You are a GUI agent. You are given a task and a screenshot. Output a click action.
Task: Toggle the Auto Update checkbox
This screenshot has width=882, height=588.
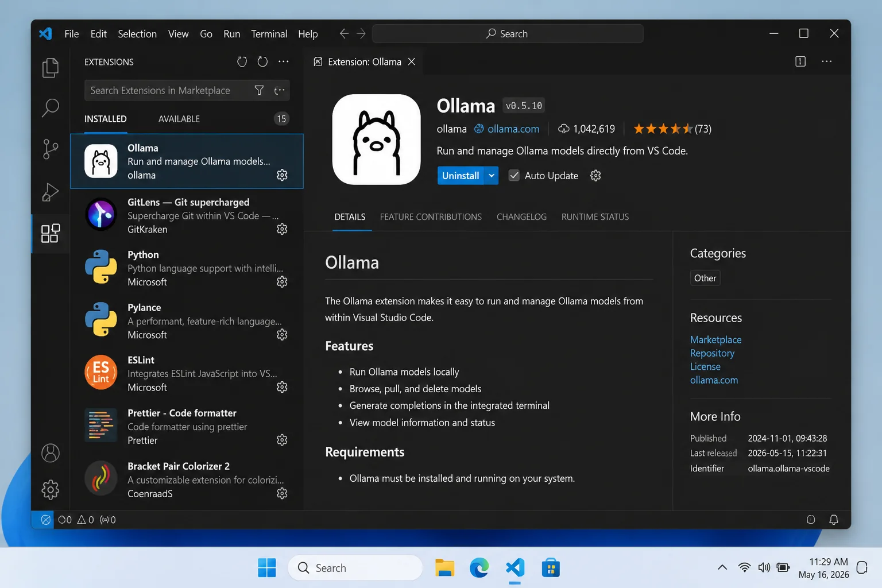514,176
